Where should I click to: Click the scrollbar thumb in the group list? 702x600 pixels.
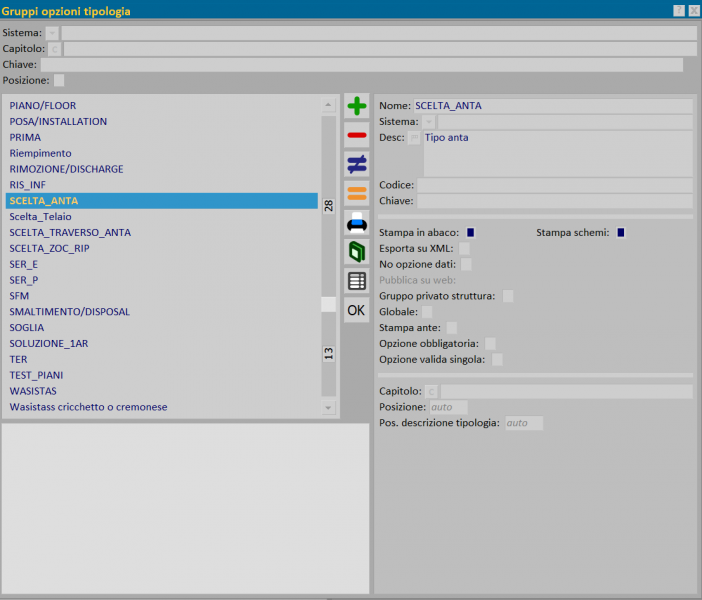[x=328, y=304]
